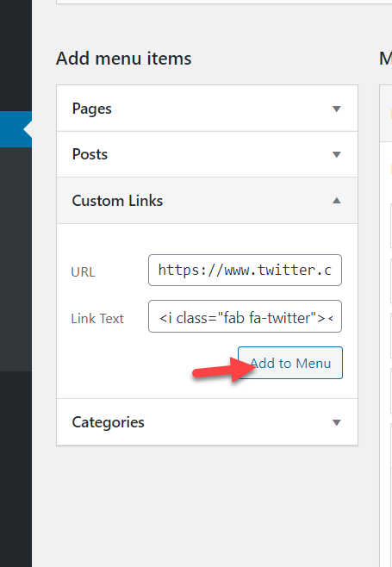Open the Categories panel title
This screenshot has height=567, width=392.
click(x=109, y=422)
